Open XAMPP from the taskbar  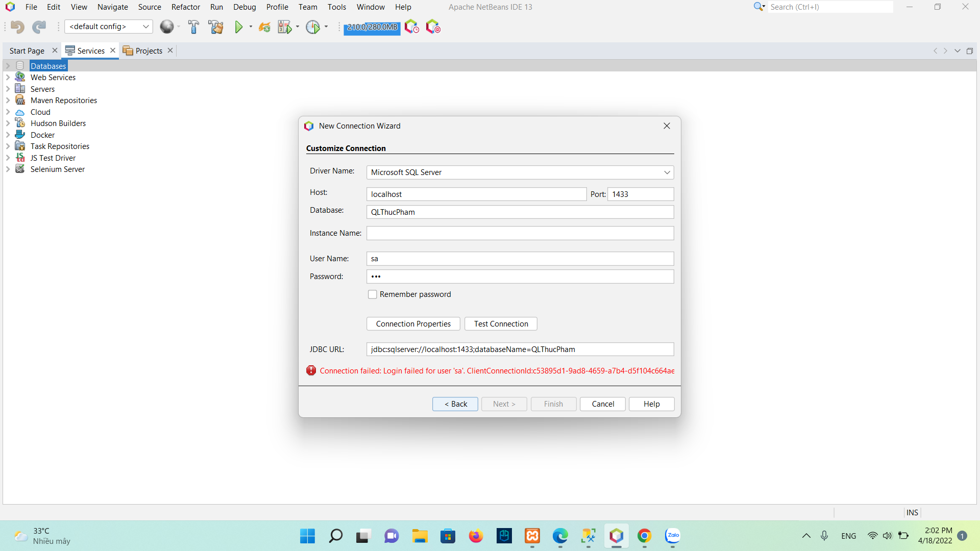pyautogui.click(x=532, y=536)
